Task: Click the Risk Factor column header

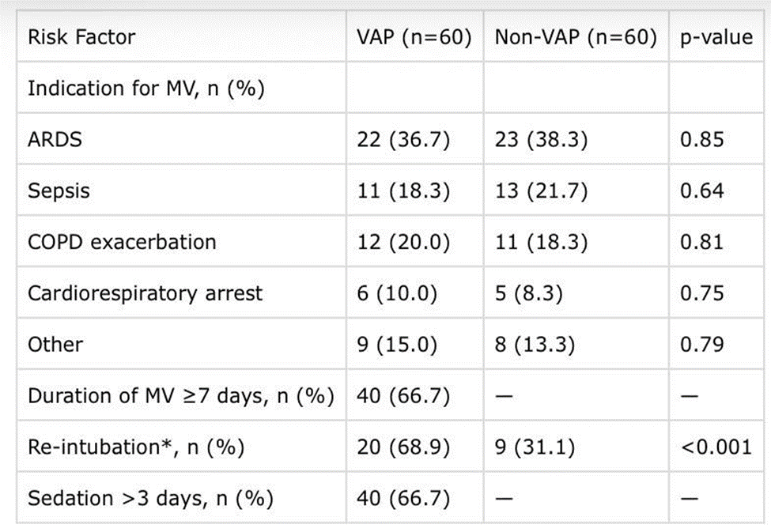Action: pos(81,37)
